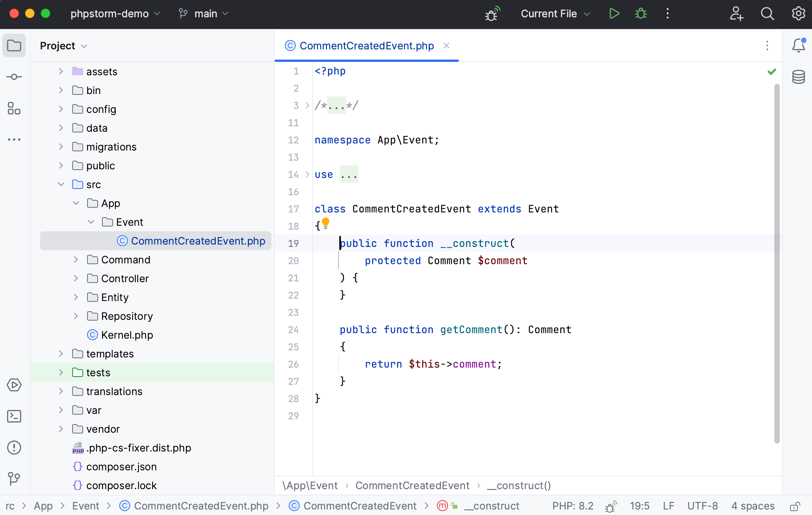Click __construct() in editor breadcrumbs
The height and width of the screenshot is (515, 812).
click(519, 486)
